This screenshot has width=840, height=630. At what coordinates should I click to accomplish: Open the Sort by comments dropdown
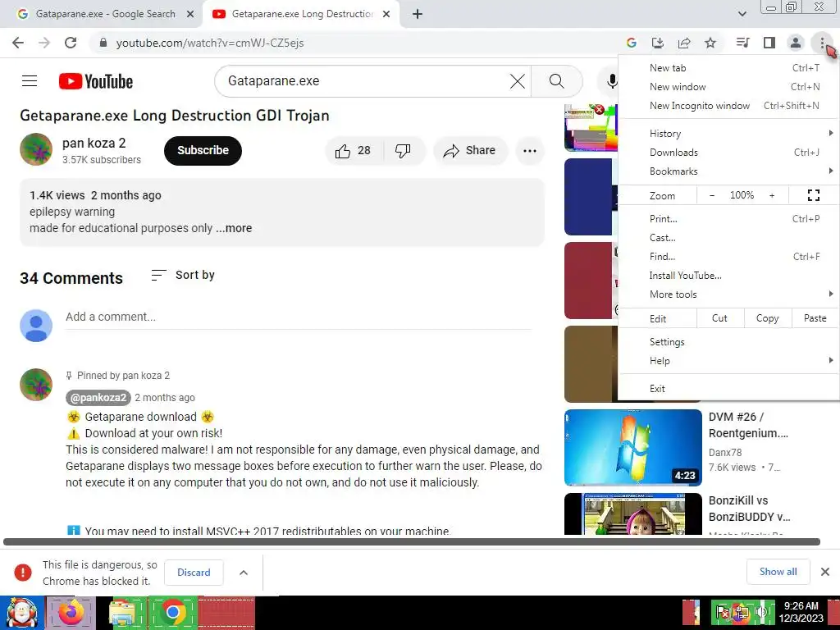(183, 275)
